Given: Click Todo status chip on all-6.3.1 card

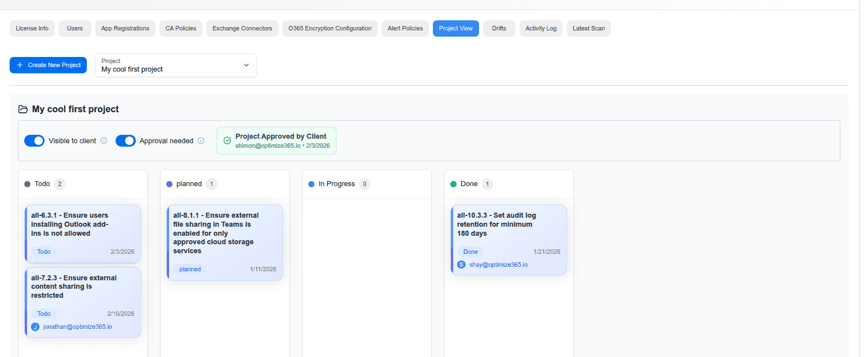Looking at the screenshot, I should pyautogui.click(x=44, y=252).
